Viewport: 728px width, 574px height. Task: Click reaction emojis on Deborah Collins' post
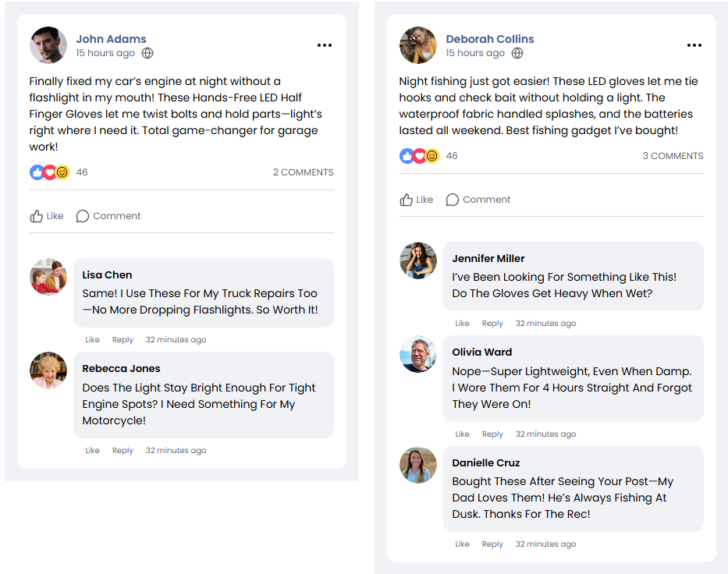coord(420,156)
